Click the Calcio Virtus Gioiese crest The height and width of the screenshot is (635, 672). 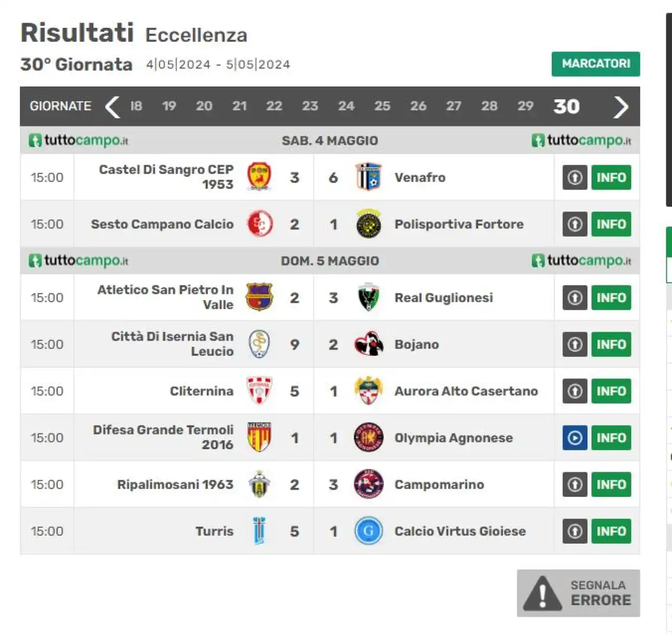coord(369,531)
